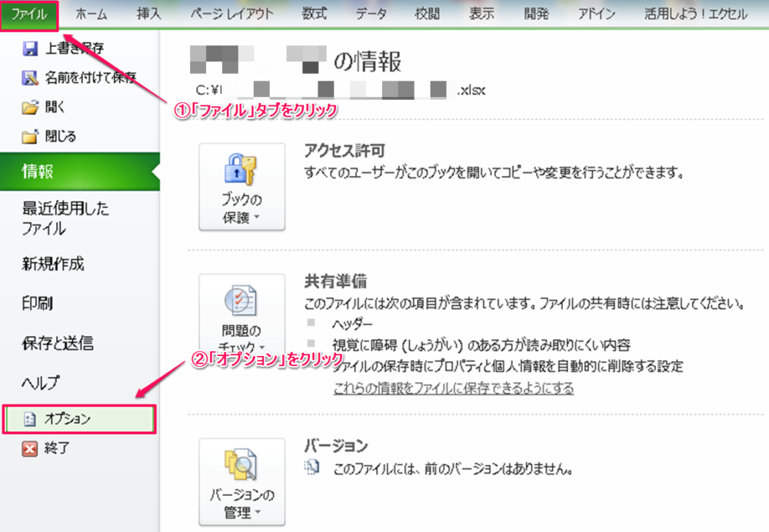Switch to the ホーム ribbon tab

[91, 14]
